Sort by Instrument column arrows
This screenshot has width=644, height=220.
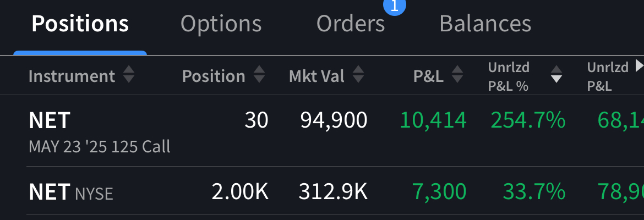pos(128,76)
